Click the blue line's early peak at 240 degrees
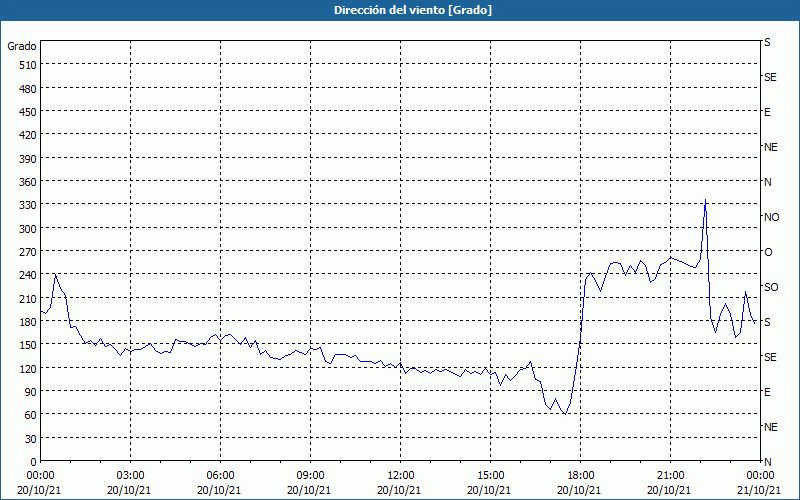 tap(55, 274)
